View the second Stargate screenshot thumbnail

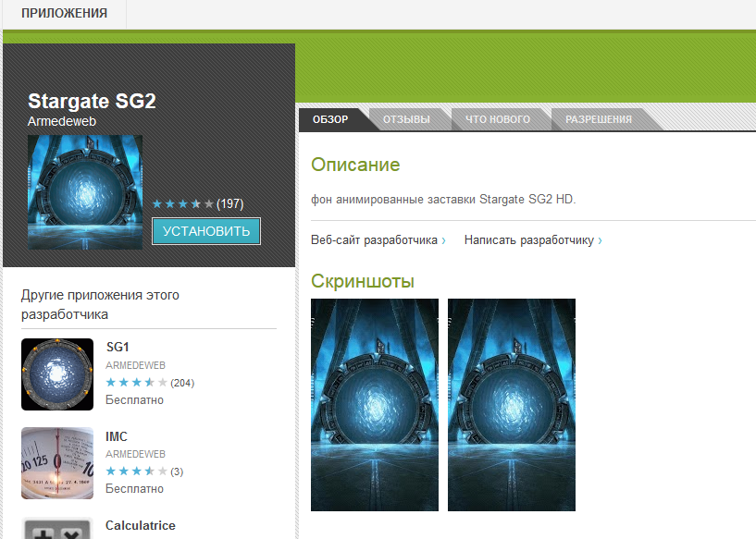coord(512,405)
